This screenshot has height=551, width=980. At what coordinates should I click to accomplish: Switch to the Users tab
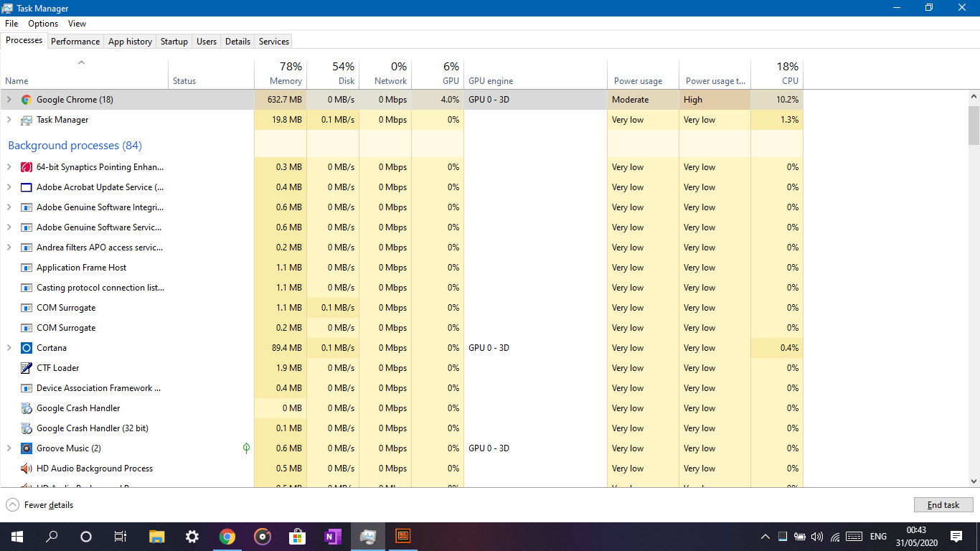coord(207,42)
